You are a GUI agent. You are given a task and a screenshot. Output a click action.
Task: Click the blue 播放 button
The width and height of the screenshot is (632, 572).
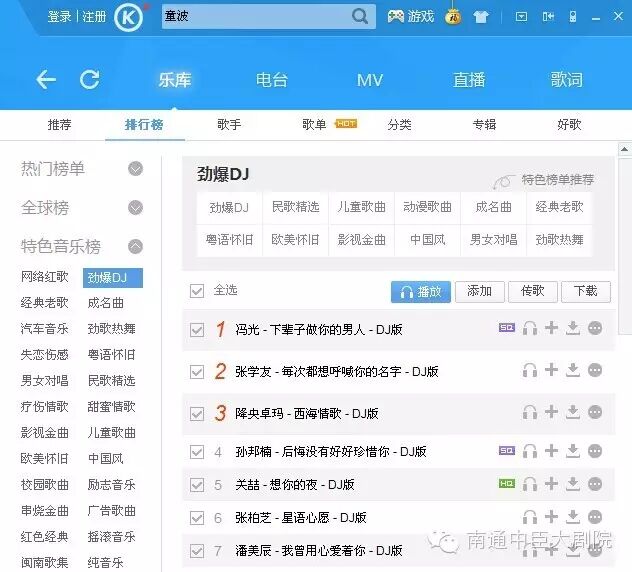click(421, 291)
